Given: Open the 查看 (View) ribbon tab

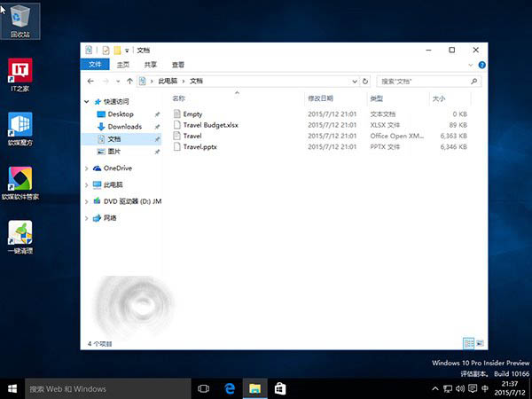Looking at the screenshot, I should pos(178,65).
